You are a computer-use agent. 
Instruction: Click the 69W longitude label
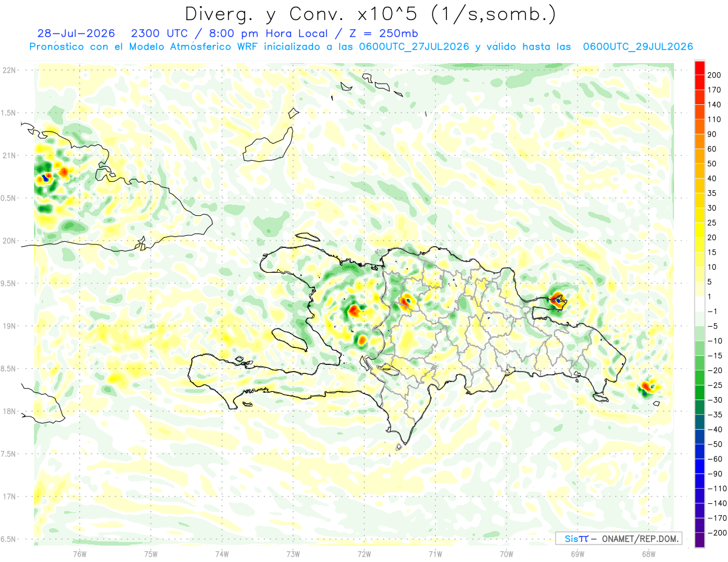coord(577,553)
